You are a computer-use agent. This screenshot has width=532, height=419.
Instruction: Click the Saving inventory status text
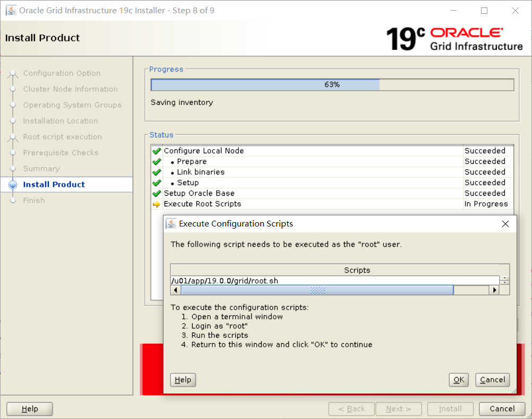pos(182,102)
